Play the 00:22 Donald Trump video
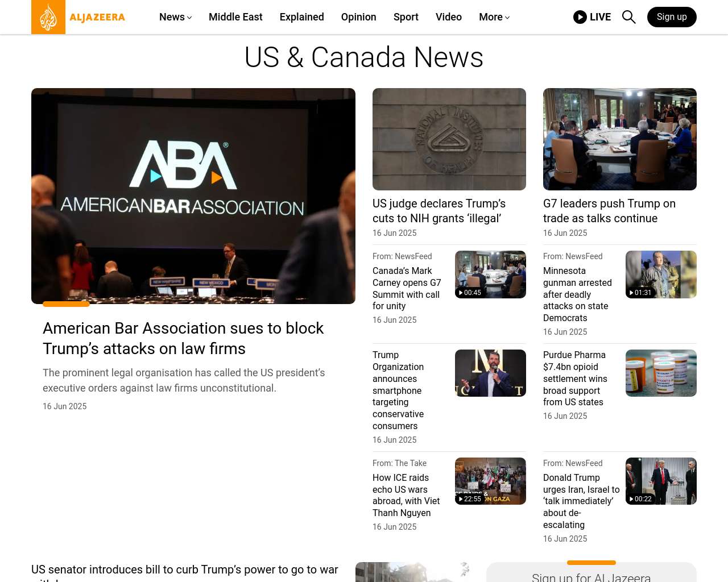This screenshot has width=728, height=582. (661, 481)
